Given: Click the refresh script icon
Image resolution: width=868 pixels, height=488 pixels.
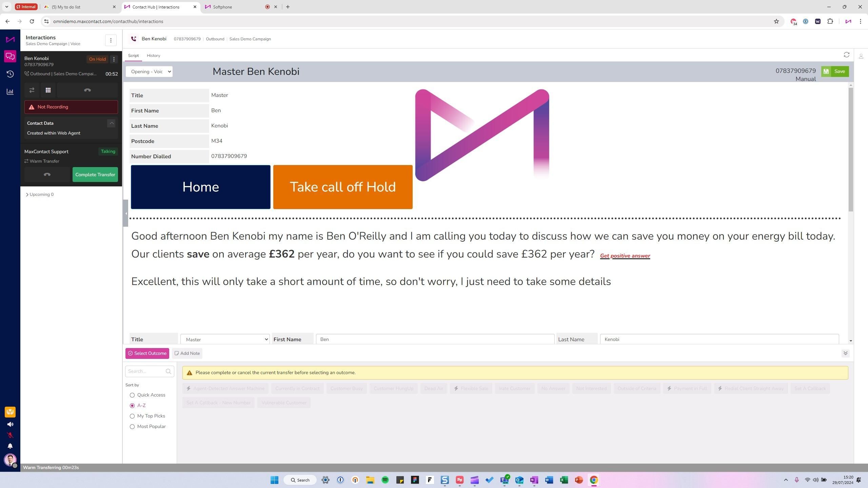Looking at the screenshot, I should click(846, 55).
